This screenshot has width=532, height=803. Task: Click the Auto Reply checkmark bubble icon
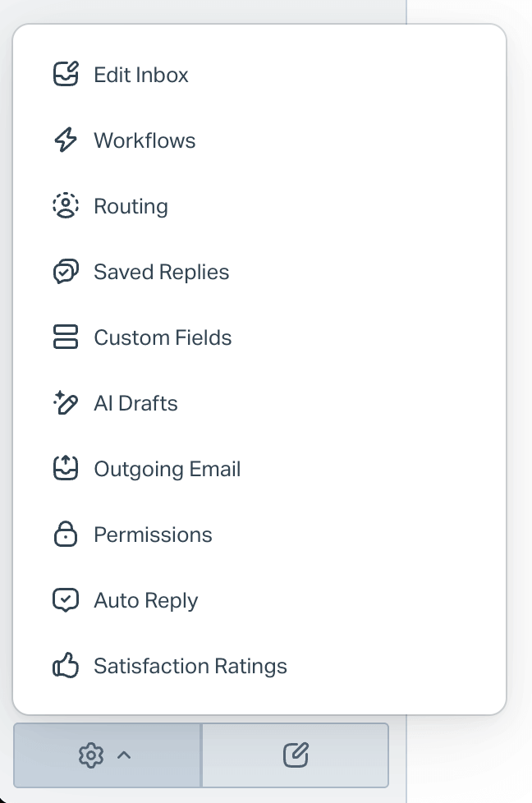pyautogui.click(x=66, y=599)
